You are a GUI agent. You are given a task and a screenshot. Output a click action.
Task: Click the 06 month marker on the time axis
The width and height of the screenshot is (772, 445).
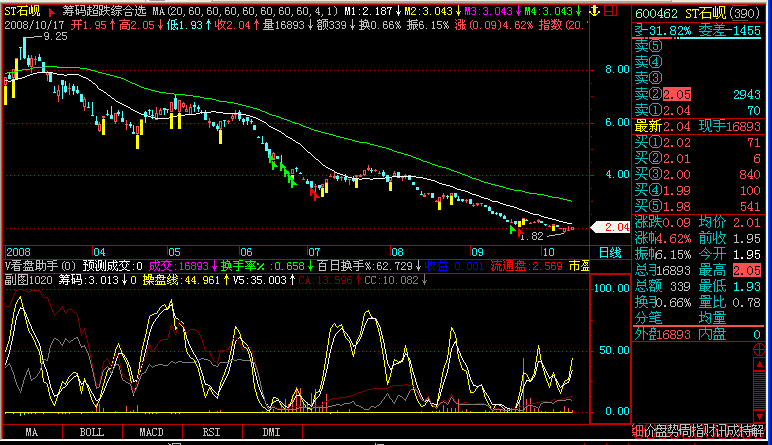[x=246, y=252]
